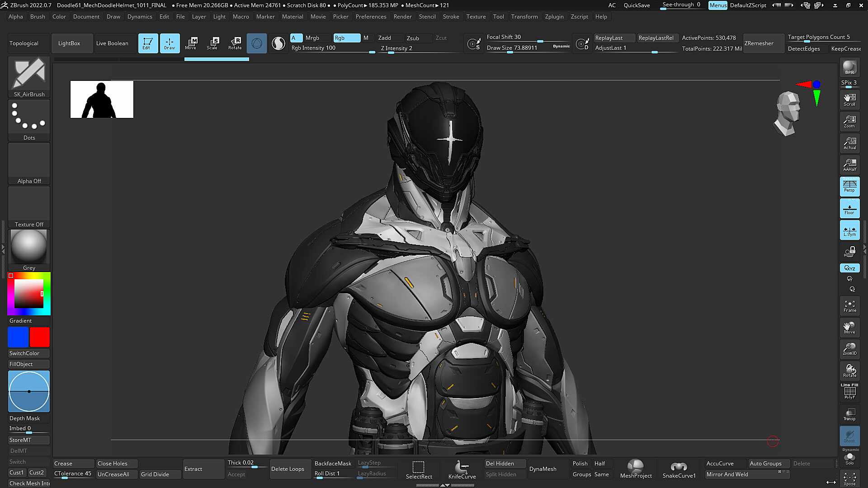Toggle the Floor grid display
Image resolution: width=868 pixels, height=488 pixels.
pyautogui.click(x=849, y=208)
